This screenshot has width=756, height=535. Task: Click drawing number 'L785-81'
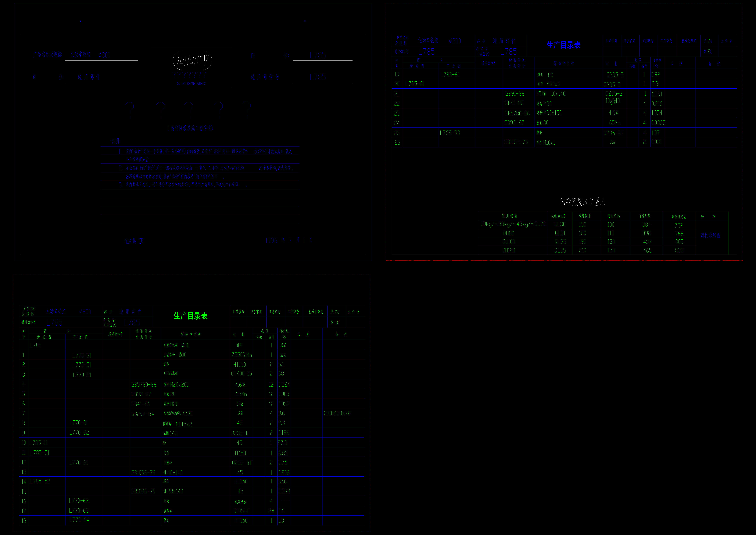415,84
